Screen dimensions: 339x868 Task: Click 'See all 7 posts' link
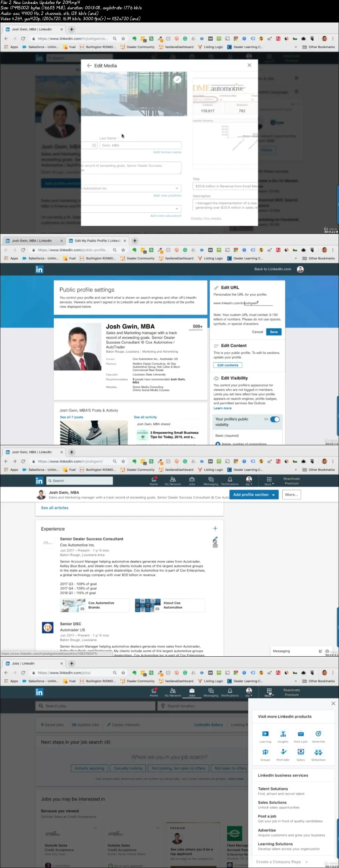[72, 417]
